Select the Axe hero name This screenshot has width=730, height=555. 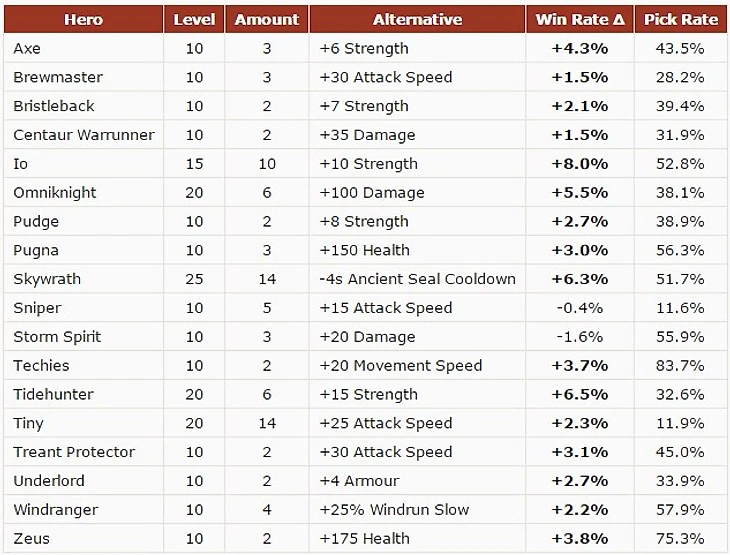tap(27, 48)
